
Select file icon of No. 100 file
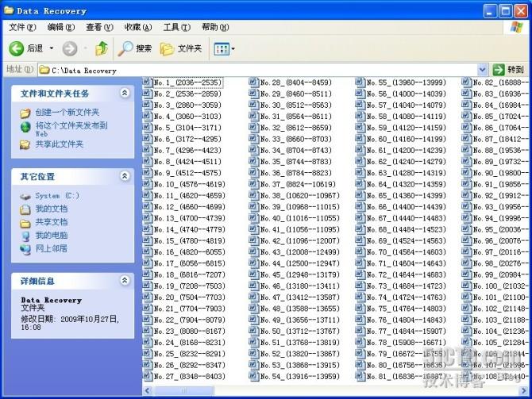466,286
